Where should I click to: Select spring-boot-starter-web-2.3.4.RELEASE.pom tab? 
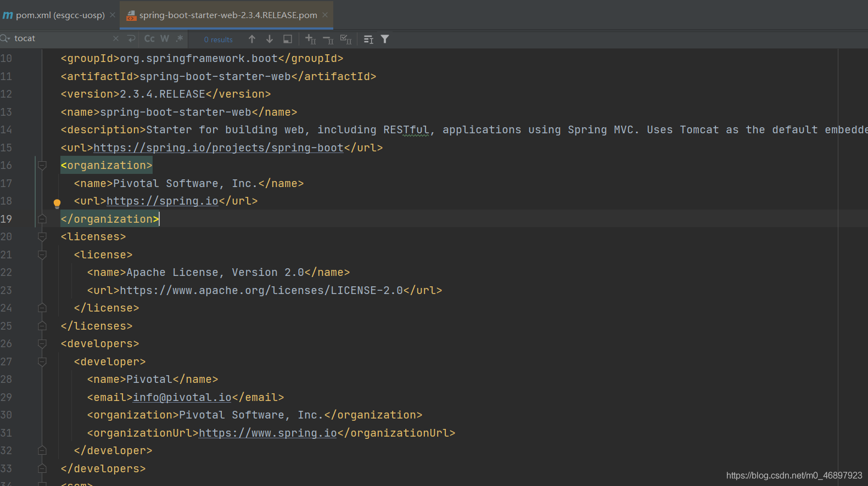tap(227, 15)
